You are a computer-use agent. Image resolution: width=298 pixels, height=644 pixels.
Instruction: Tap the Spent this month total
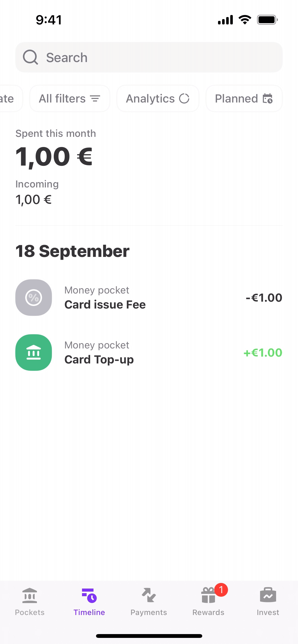coord(54,157)
